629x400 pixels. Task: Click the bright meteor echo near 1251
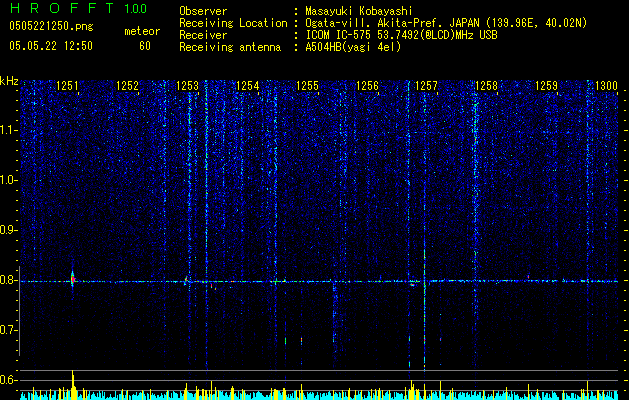(x=73, y=279)
